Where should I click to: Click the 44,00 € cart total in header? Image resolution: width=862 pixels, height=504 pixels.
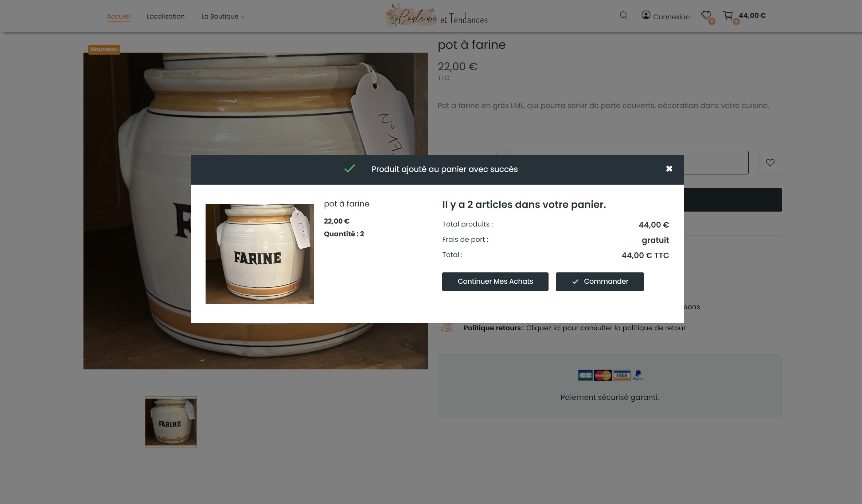(x=752, y=15)
